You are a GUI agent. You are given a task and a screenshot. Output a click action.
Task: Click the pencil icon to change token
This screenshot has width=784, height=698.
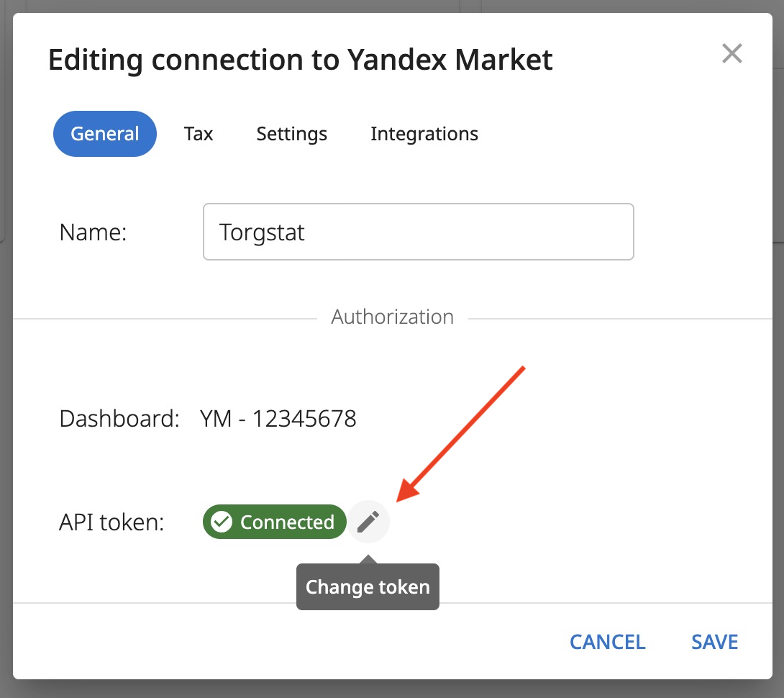click(x=368, y=522)
